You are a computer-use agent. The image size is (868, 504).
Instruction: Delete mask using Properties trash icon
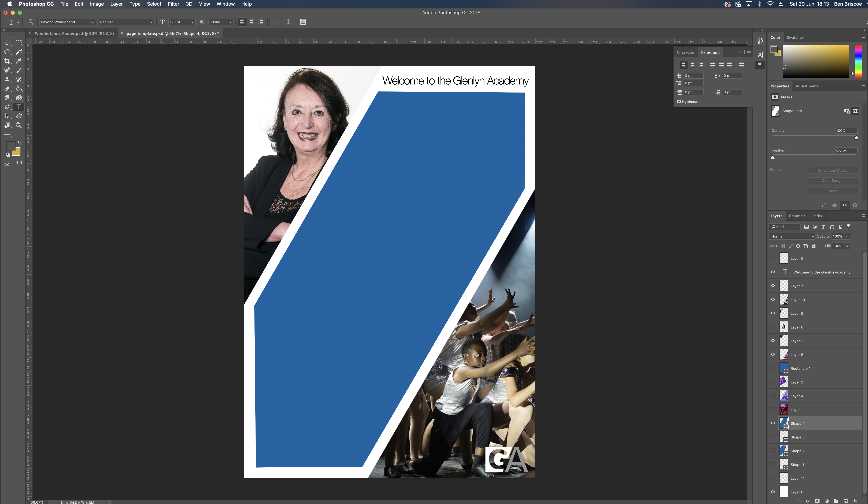coord(855,205)
